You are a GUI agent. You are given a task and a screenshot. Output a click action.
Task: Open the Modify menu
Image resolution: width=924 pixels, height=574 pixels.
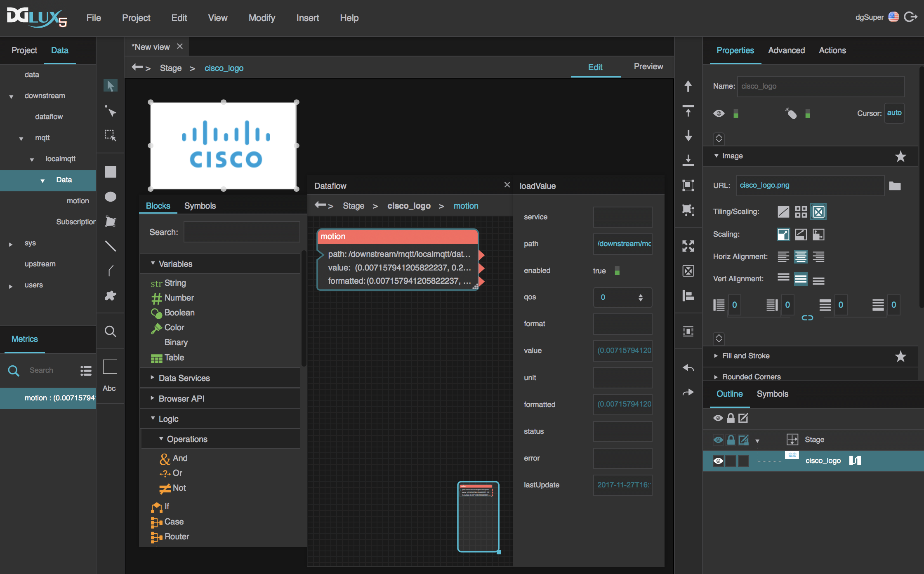(262, 18)
